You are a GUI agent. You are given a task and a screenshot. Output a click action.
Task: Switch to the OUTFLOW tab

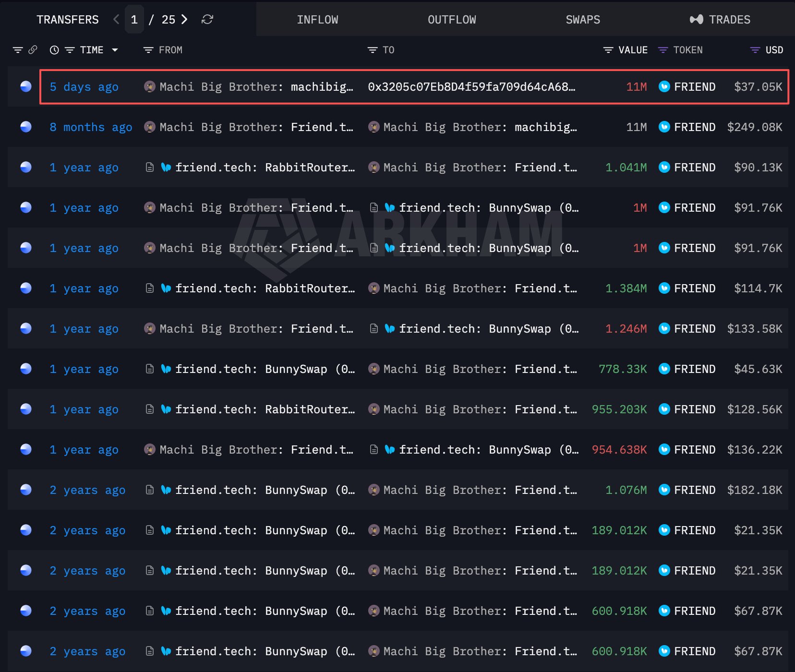coord(452,20)
